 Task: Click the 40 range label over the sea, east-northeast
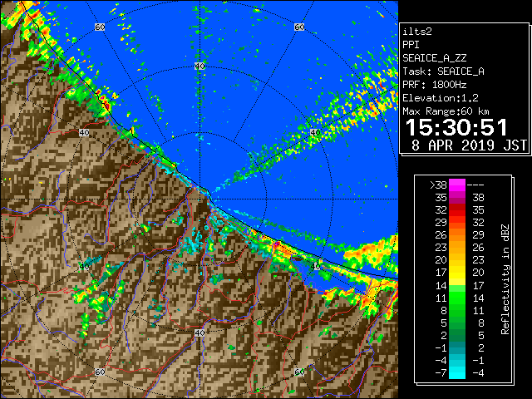[315, 132]
